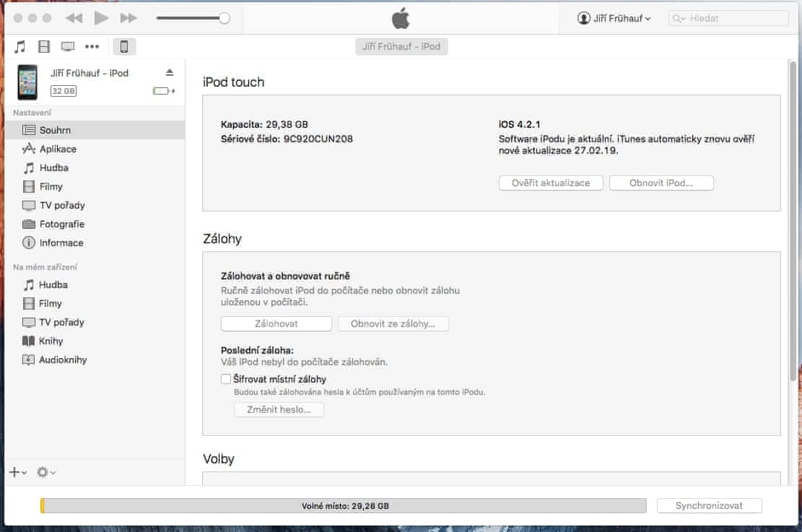The height and width of the screenshot is (532, 802).
Task: Click the serial number 9C920CUN208
Action: point(318,139)
